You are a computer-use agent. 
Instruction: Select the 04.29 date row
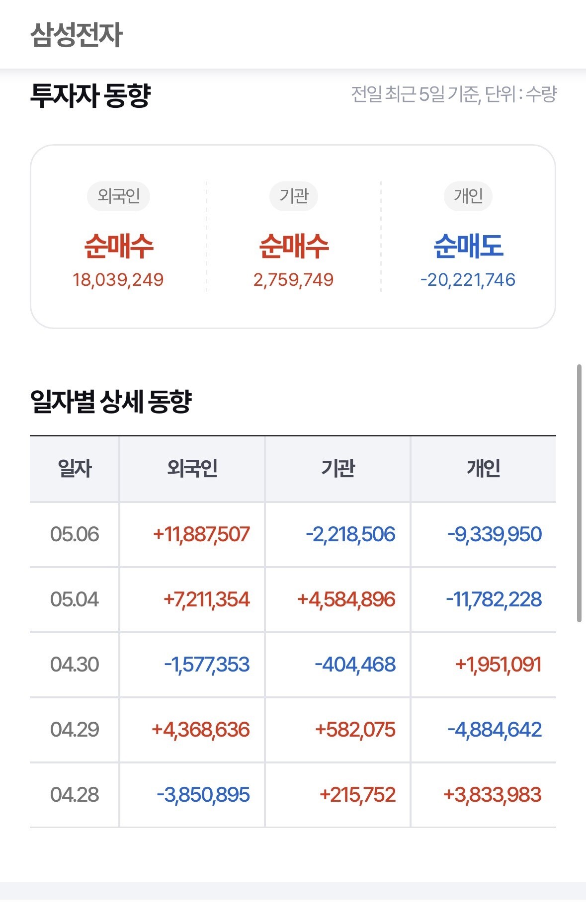click(293, 730)
